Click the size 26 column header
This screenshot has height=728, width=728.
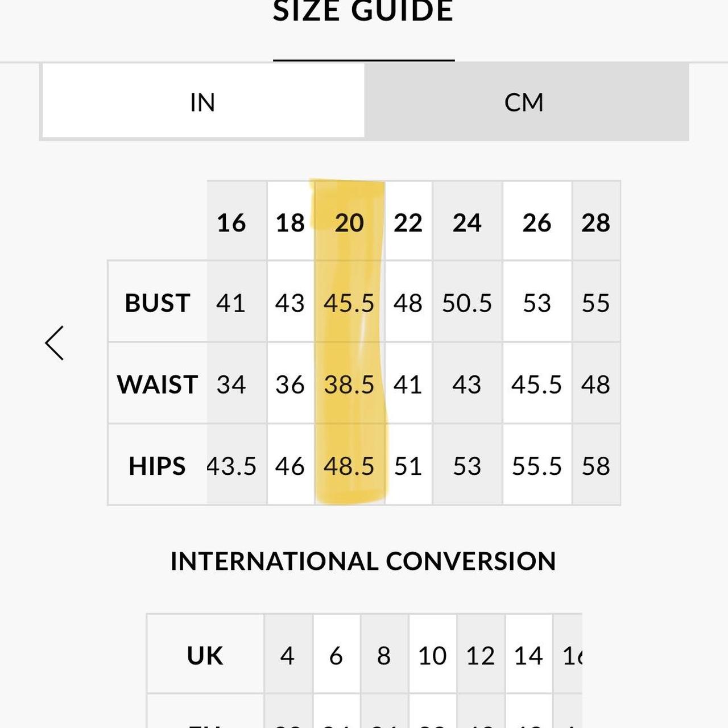pyautogui.click(x=537, y=222)
